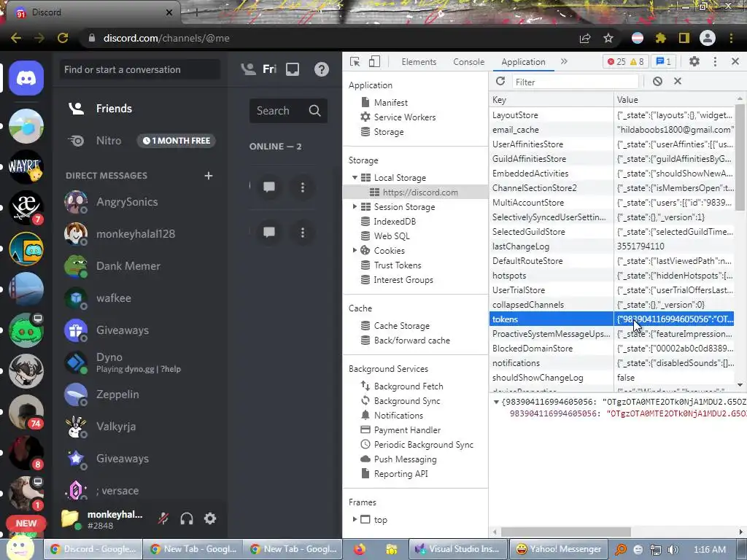Viewport: 747px width, 560px height.
Task: Open Discord home direct messages icon
Action: pos(26,78)
